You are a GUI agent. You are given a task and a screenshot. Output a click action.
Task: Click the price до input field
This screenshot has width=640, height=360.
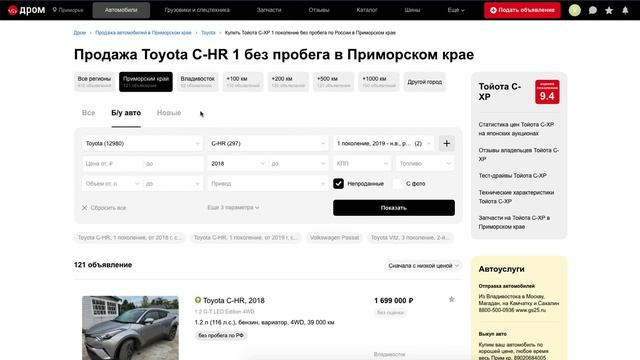[173, 164]
